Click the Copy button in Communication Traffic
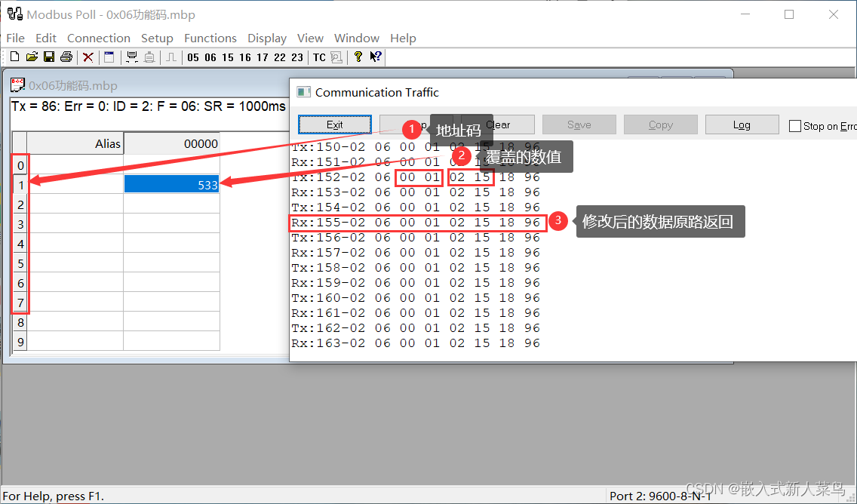 660,124
